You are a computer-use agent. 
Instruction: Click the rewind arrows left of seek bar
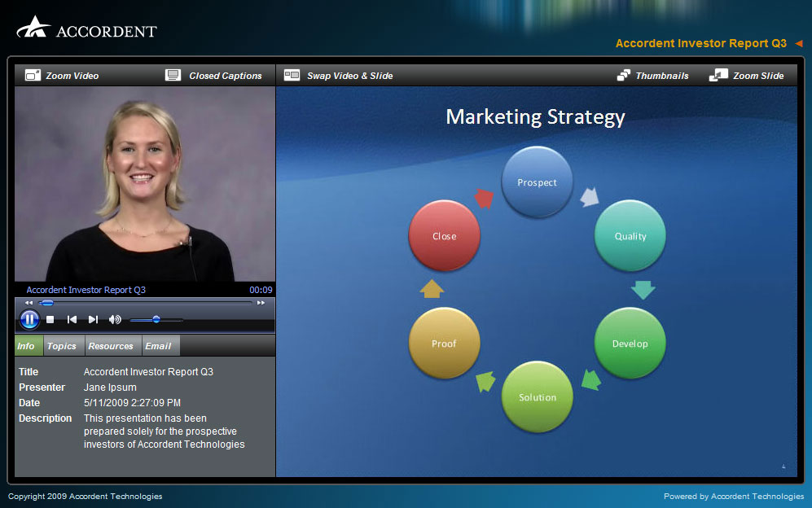click(29, 302)
